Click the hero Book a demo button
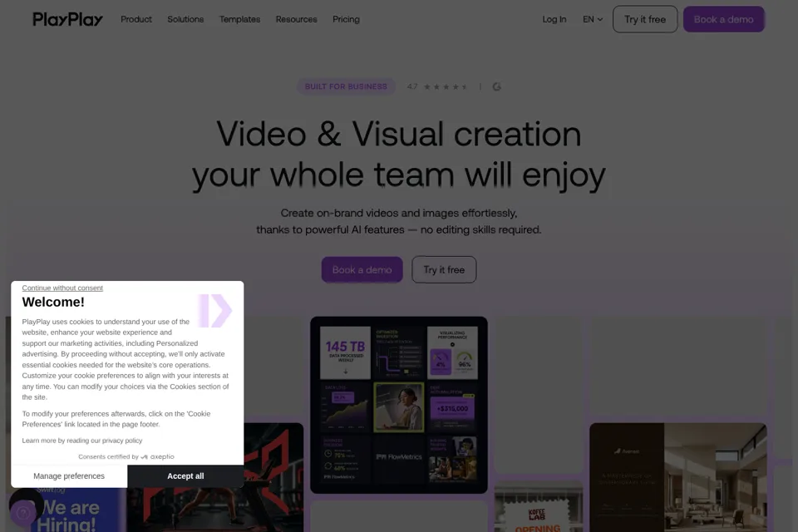 (362, 270)
